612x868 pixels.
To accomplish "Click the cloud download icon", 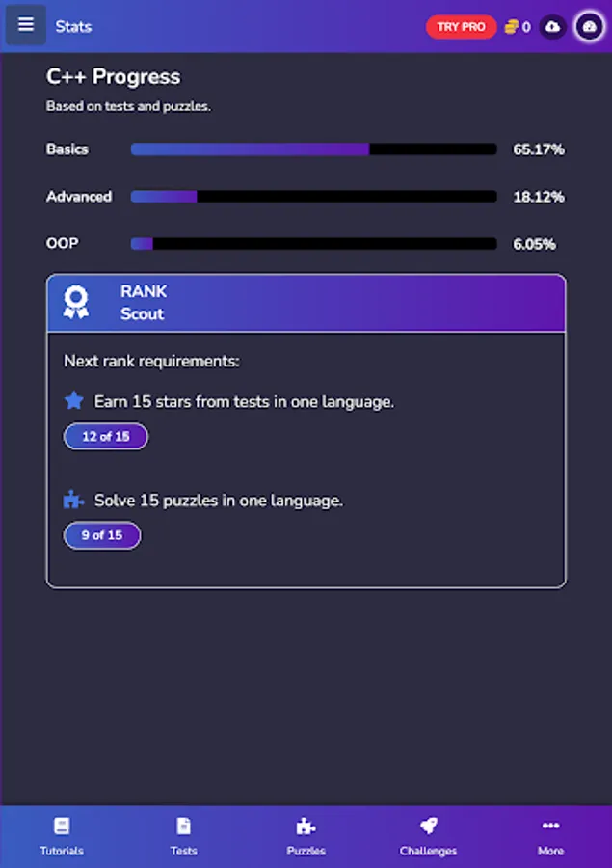I will coord(552,27).
